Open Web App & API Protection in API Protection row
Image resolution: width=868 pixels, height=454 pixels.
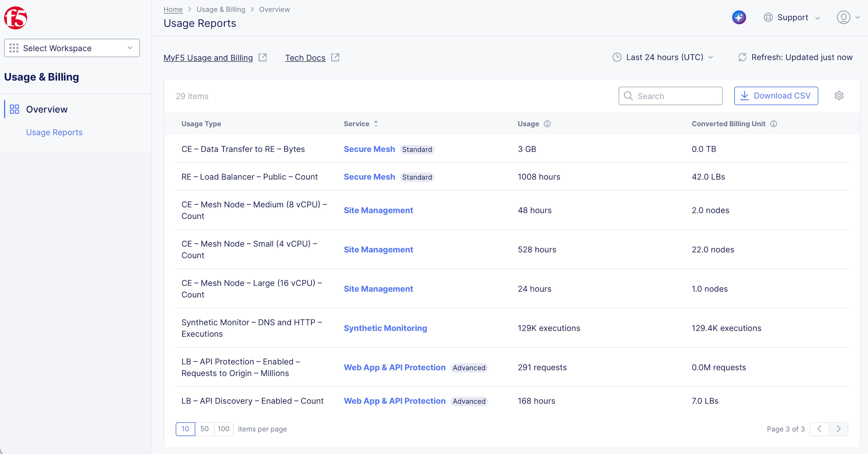(395, 367)
